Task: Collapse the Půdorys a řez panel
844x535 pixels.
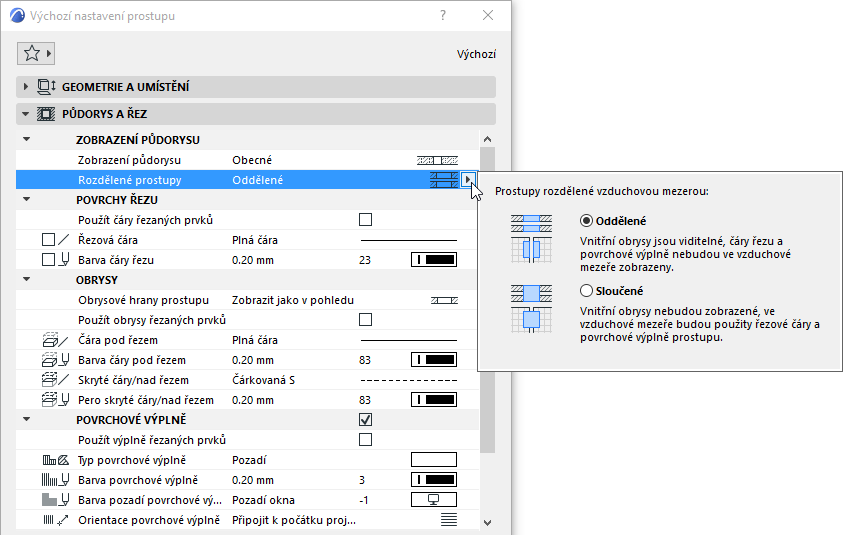Action: (25, 114)
